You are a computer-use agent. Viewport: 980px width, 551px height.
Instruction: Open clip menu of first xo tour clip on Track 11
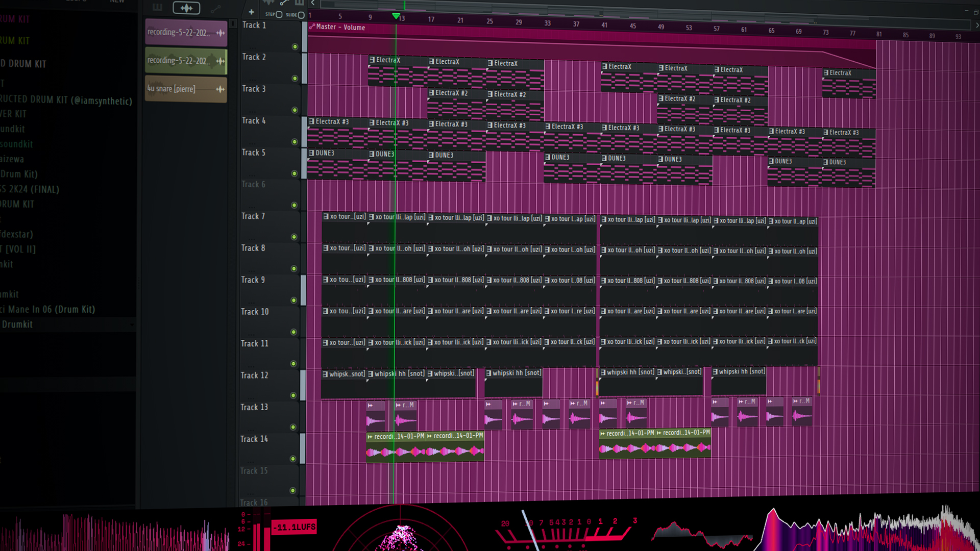[326, 343]
